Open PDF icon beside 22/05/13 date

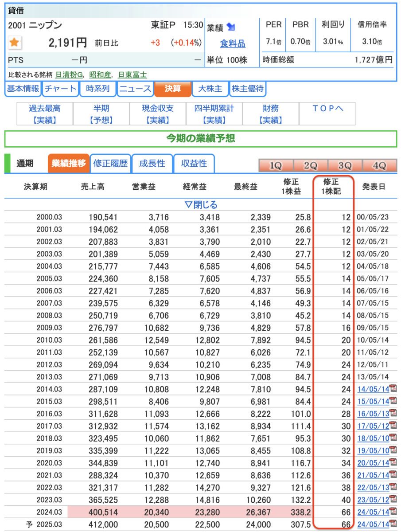point(393,488)
